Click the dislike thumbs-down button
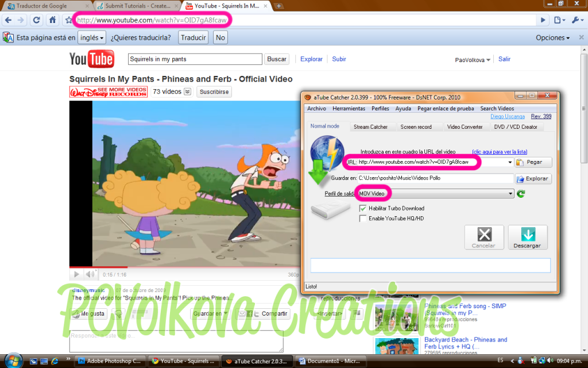Screen dimensions: 588x368 [119, 313]
